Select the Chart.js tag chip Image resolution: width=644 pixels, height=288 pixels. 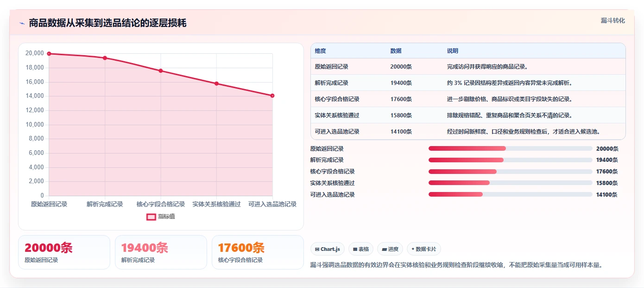pyautogui.click(x=328, y=249)
